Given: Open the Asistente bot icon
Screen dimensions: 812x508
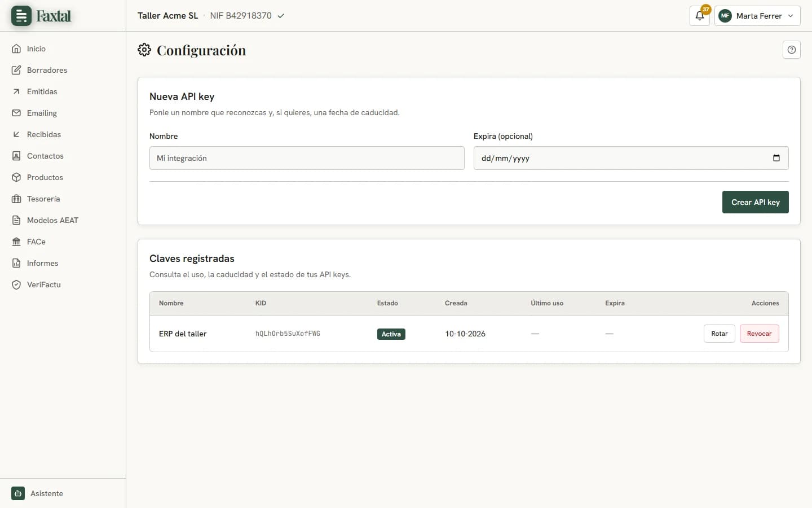Looking at the screenshot, I should point(18,493).
